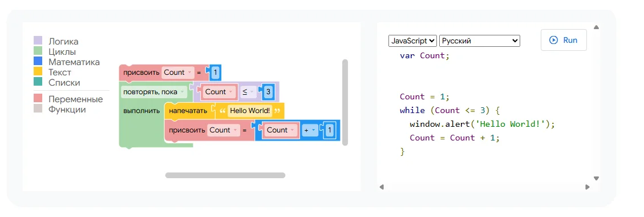Open the ≤ comparison operator dropdown

point(248,92)
